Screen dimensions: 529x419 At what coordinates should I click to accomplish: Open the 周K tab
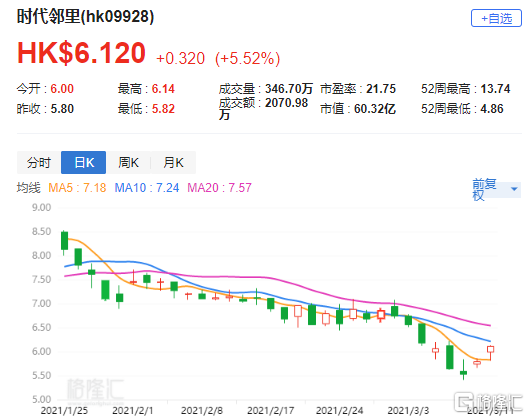tap(128, 163)
